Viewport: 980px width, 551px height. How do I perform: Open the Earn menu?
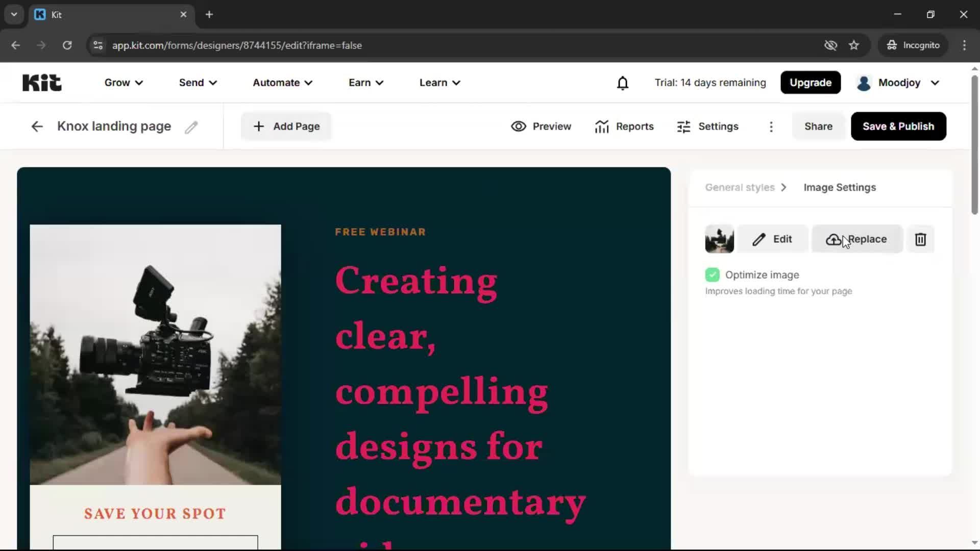365,82
